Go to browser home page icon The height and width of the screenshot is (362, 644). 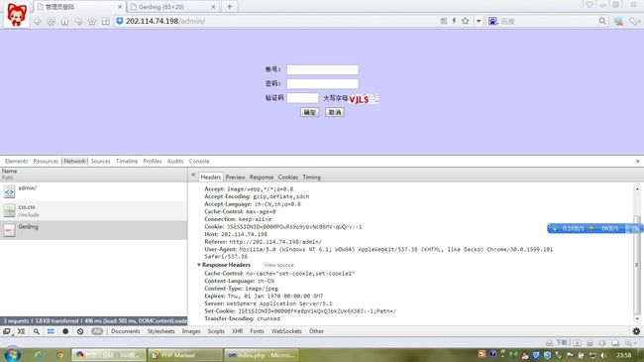click(64, 22)
